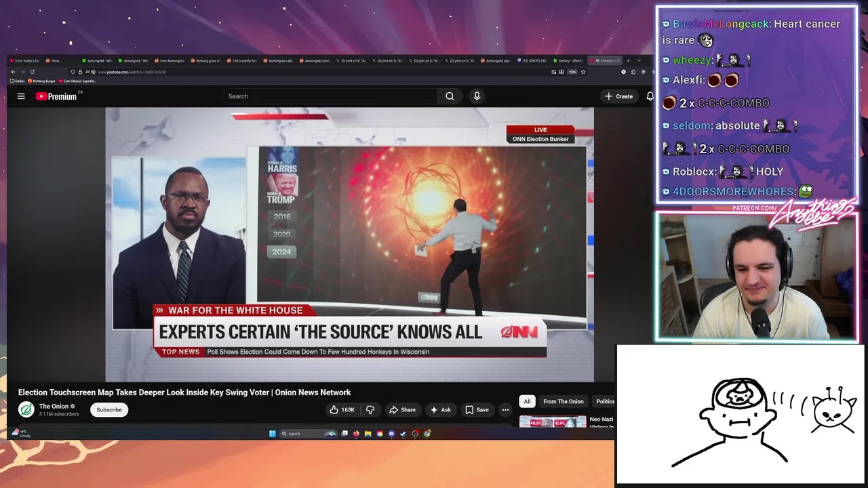Click the Ask button below video
Viewport: 868px width, 488px height.
tap(441, 409)
